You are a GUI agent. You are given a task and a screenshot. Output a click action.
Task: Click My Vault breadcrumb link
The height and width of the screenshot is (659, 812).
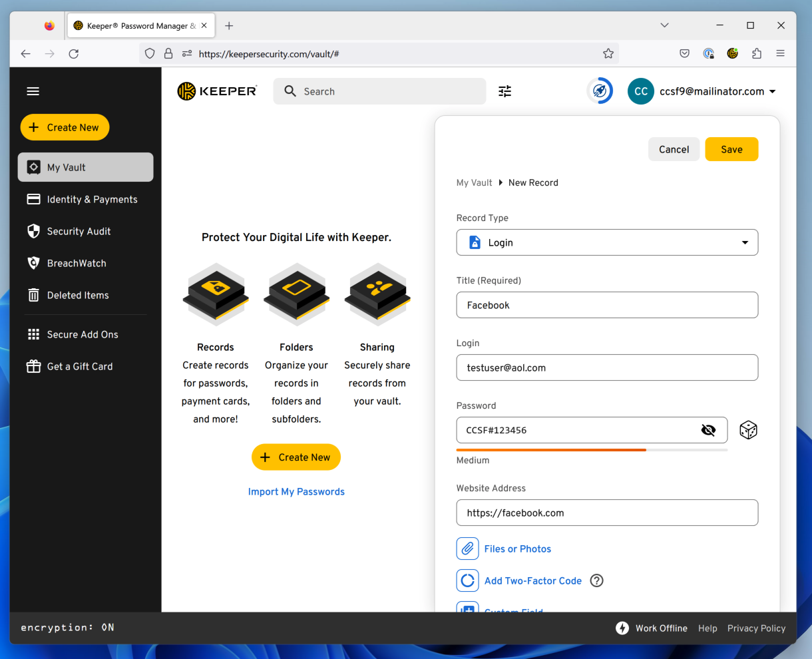point(474,182)
